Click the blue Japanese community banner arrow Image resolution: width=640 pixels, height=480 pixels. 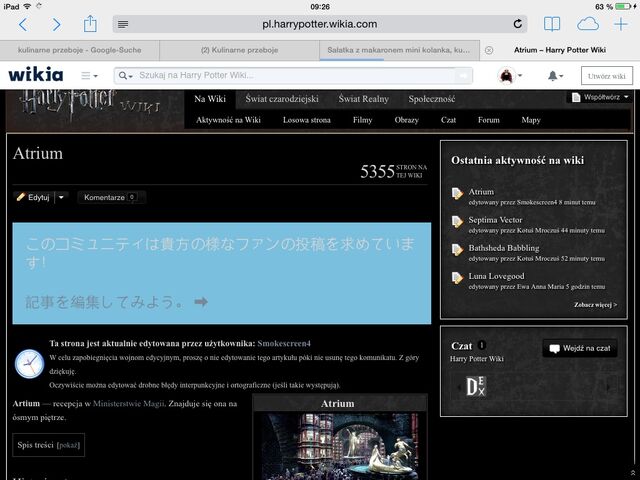click(x=201, y=302)
